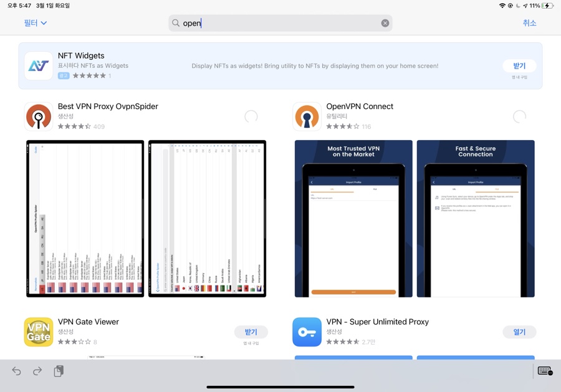The width and height of the screenshot is (561, 392).
Task: Open NFT Widgets title
Action: coord(81,55)
